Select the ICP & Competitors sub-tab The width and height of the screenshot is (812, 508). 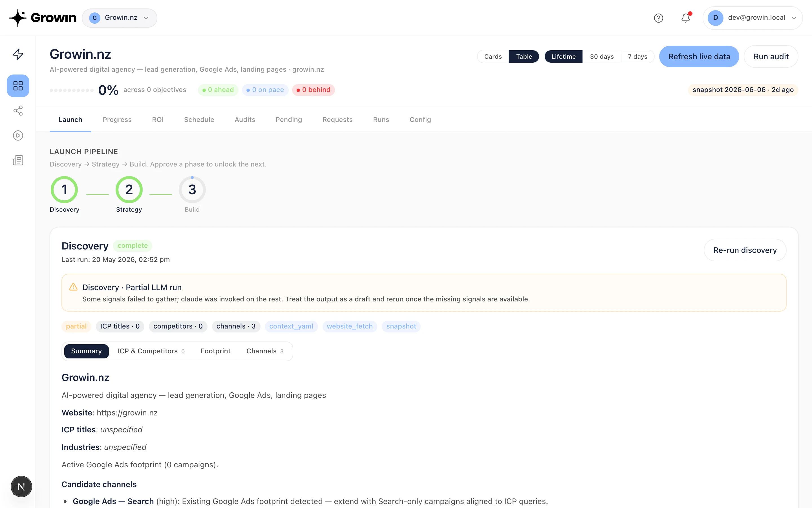pyautogui.click(x=151, y=351)
